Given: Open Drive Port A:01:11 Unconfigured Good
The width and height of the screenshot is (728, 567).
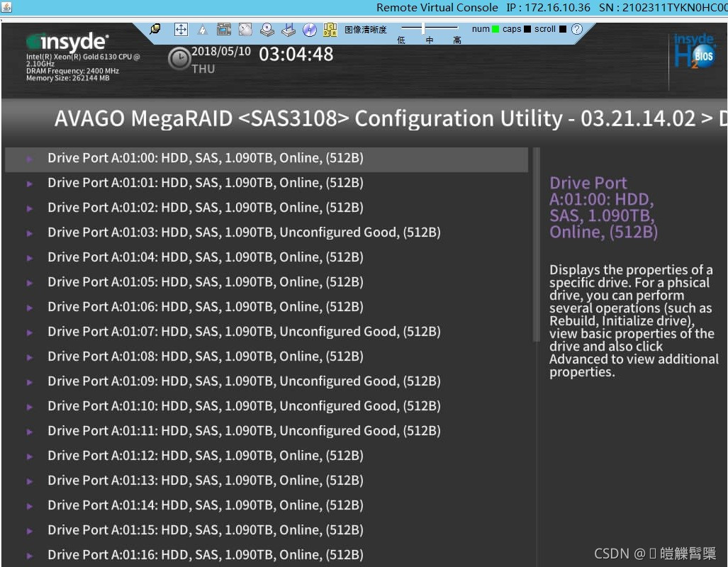Looking at the screenshot, I should pos(244,431).
